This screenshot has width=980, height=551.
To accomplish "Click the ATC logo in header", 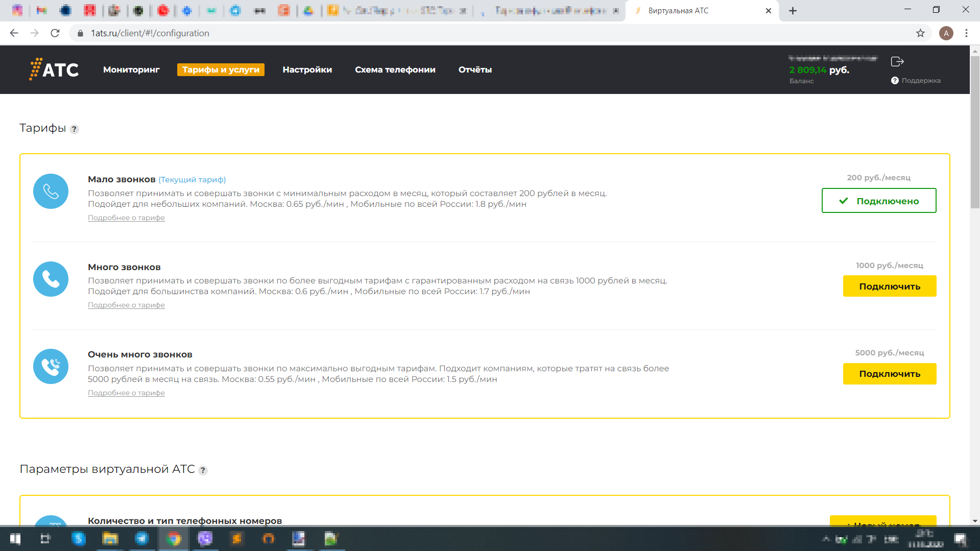I will click(x=54, y=69).
